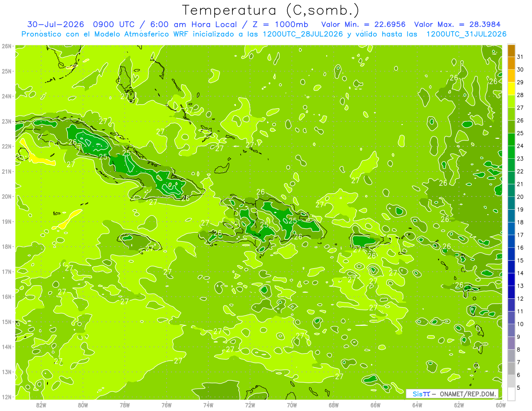
Task: Click the "0900 UTC" time text
Action: (113, 24)
